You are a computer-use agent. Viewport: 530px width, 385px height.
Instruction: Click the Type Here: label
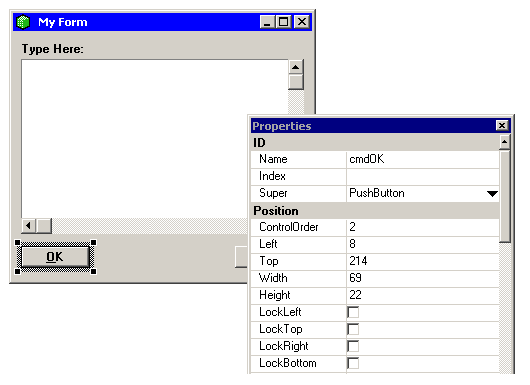pyautogui.click(x=52, y=49)
